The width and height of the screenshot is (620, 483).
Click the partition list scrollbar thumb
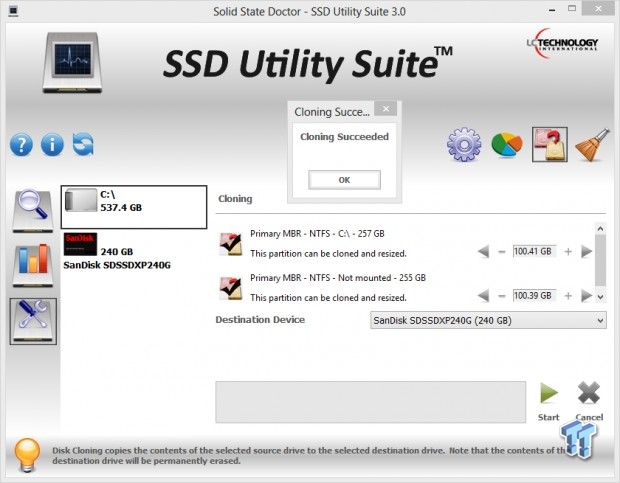600,260
